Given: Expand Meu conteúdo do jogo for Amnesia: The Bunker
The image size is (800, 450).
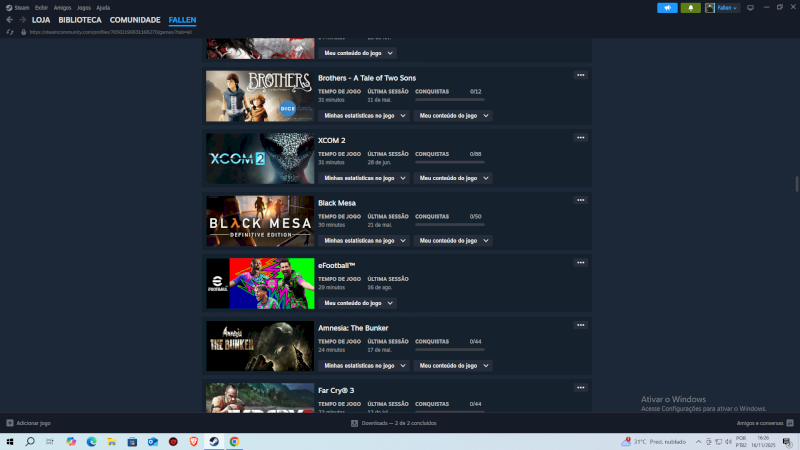Looking at the screenshot, I should point(453,366).
